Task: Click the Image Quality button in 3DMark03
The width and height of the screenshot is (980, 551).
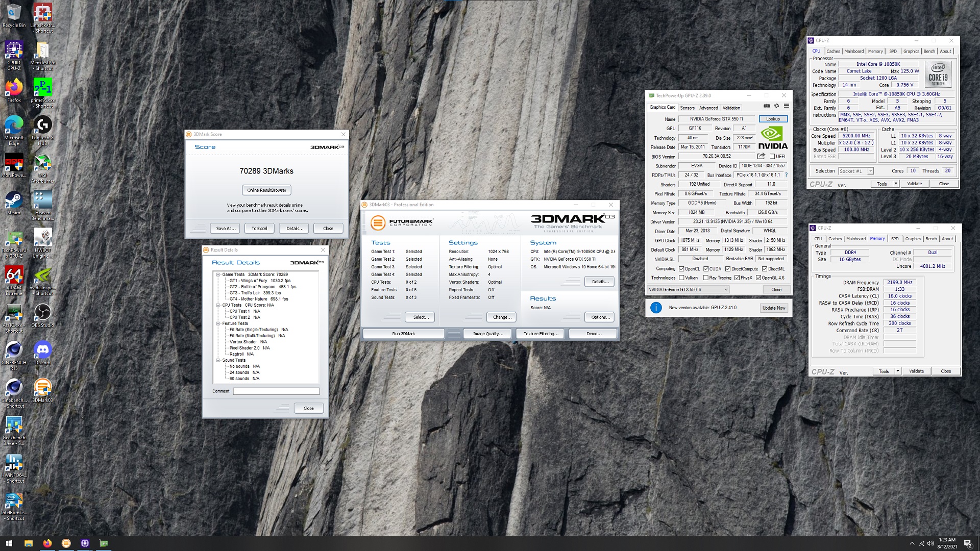Action: pyautogui.click(x=488, y=334)
